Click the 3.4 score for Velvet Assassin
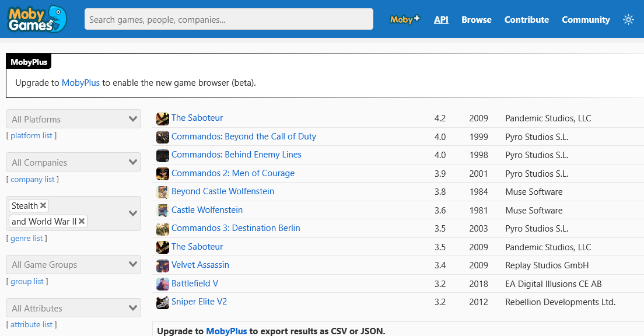644x336 pixels. tap(440, 265)
